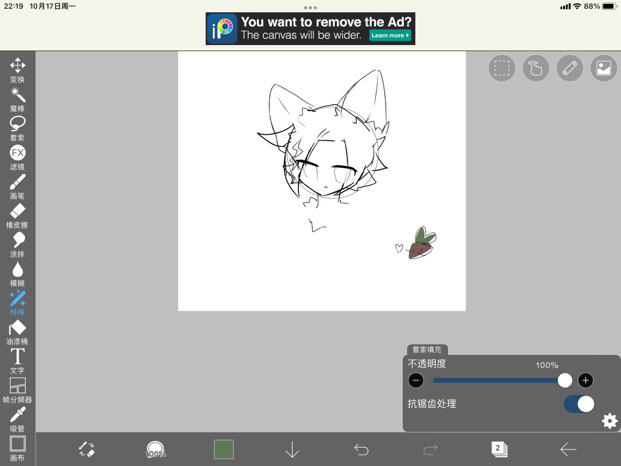Toggle the ruler tool button at top
621x466 pixels.
(570, 68)
